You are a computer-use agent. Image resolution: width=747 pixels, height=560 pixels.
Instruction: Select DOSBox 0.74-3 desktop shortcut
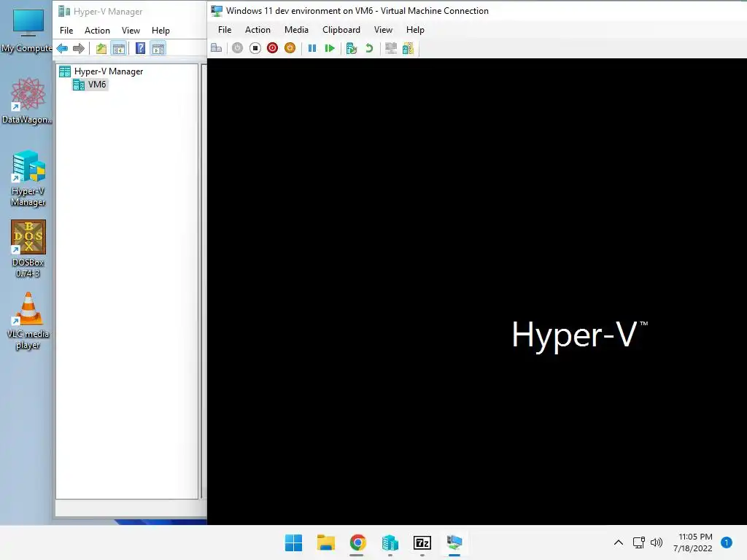click(x=28, y=249)
